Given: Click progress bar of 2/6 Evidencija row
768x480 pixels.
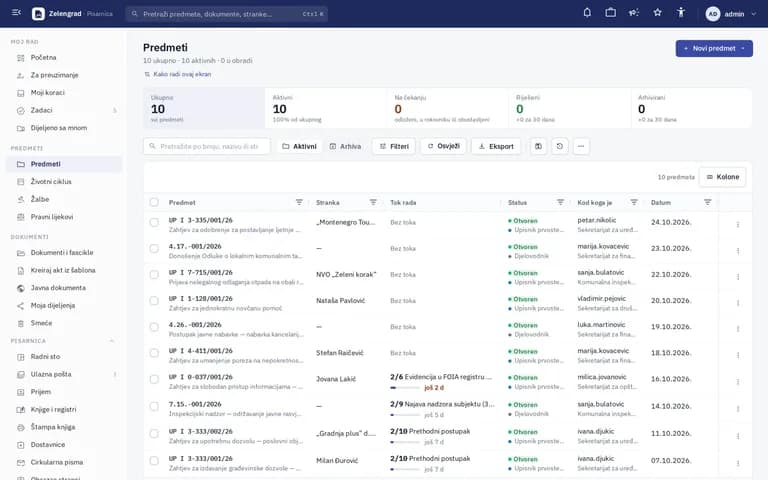Looking at the screenshot, I should coord(405,388).
